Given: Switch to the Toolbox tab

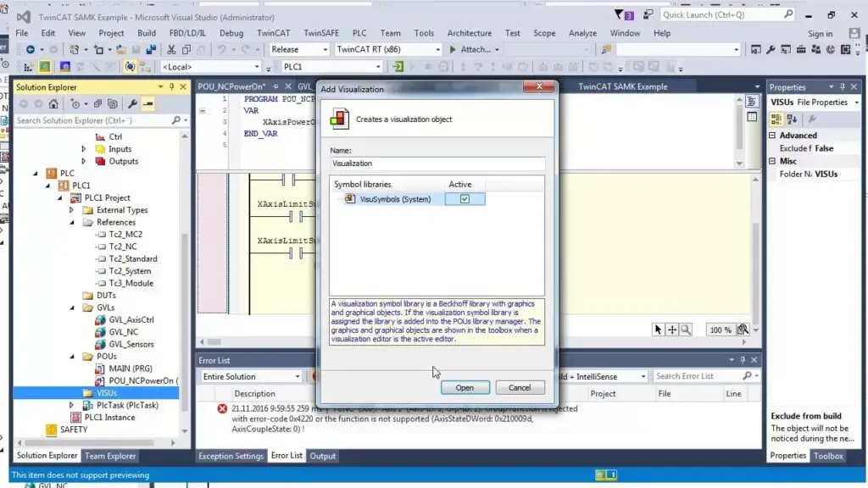Looking at the screenshot, I should pyautogui.click(x=828, y=456).
